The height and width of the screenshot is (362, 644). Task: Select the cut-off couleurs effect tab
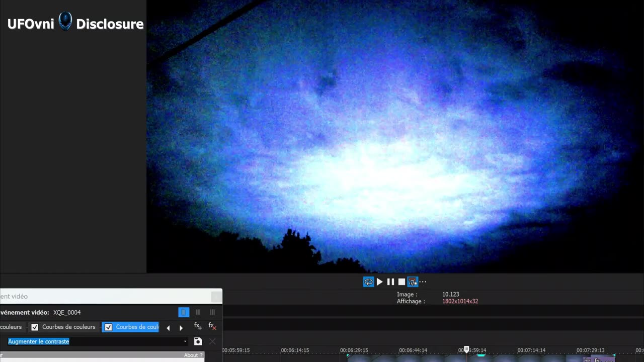(11, 327)
